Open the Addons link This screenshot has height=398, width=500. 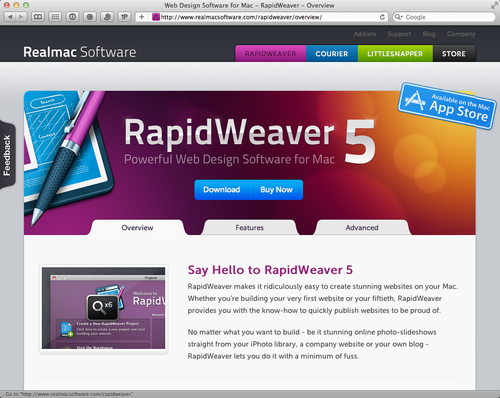tap(365, 34)
